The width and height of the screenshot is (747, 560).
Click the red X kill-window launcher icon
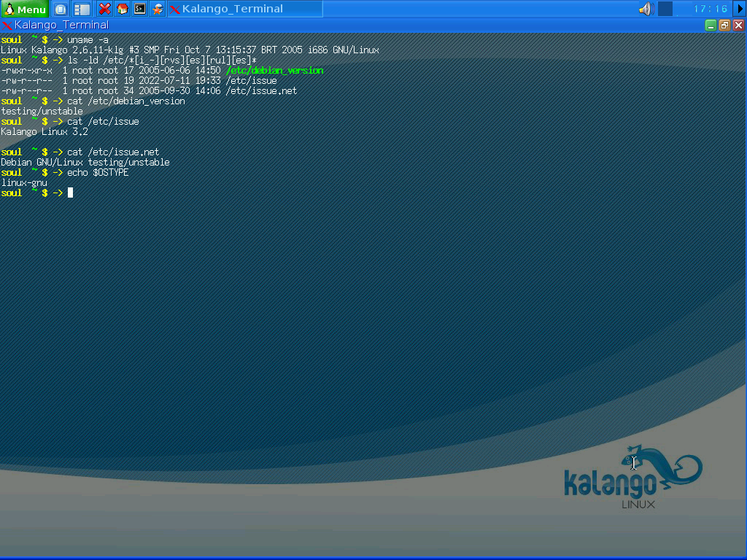click(105, 9)
